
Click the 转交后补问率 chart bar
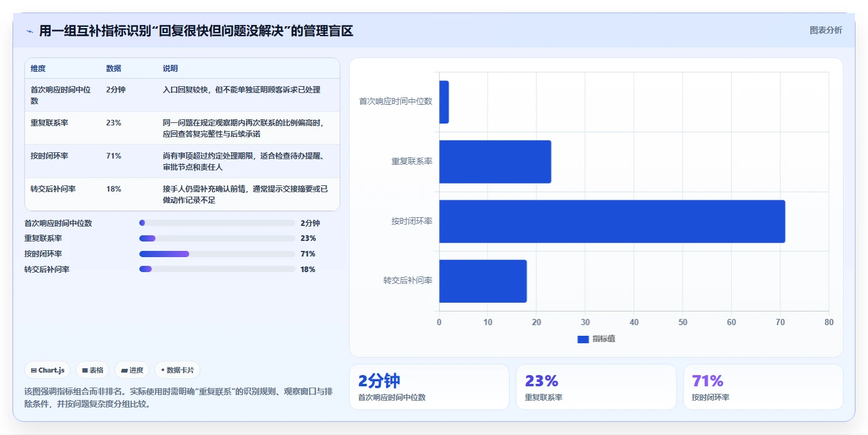tap(483, 281)
